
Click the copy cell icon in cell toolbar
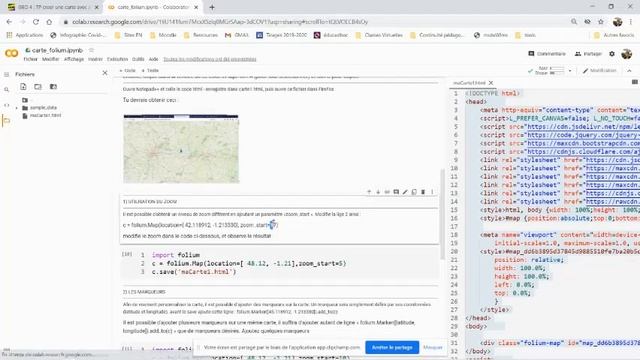(x=414, y=192)
